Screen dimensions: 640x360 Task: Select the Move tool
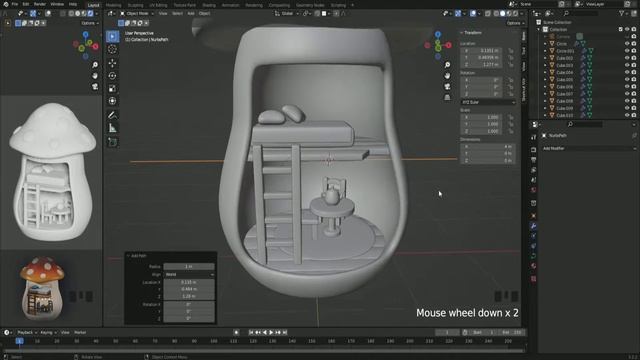click(113, 63)
